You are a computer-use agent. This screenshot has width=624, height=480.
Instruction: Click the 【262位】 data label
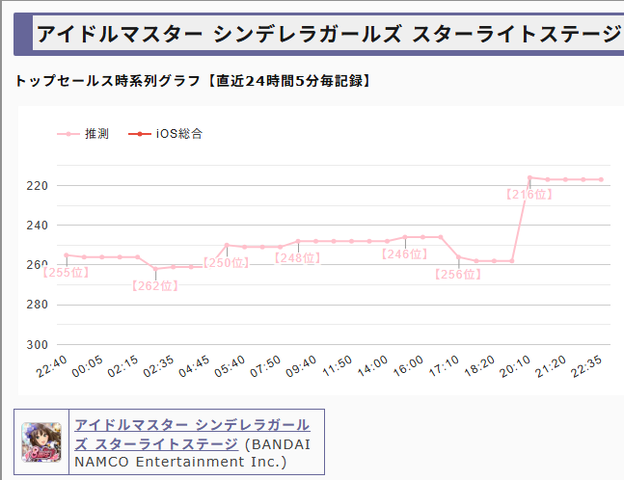tap(155, 285)
